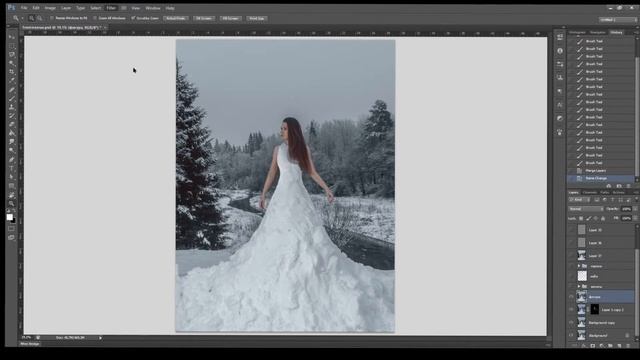Image resolution: width=640 pixels, height=360 pixels.
Task: Select the Pen tool
Action: tap(12, 160)
